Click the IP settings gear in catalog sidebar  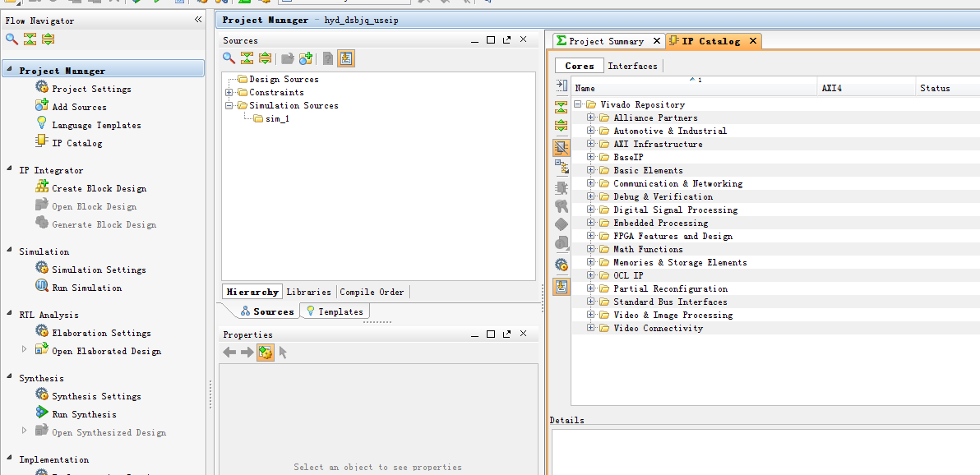tap(562, 265)
